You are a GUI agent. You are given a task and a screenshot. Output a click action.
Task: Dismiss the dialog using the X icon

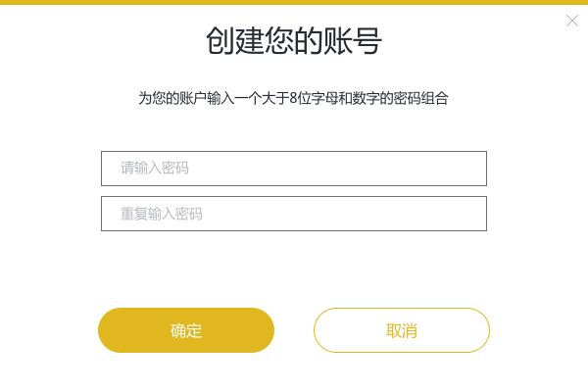click(x=572, y=21)
